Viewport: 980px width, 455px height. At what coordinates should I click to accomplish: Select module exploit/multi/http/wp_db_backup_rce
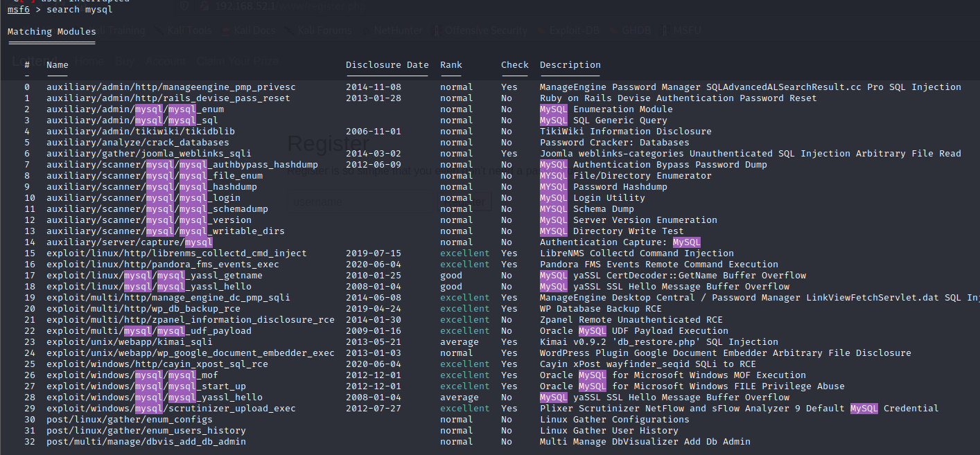(143, 309)
